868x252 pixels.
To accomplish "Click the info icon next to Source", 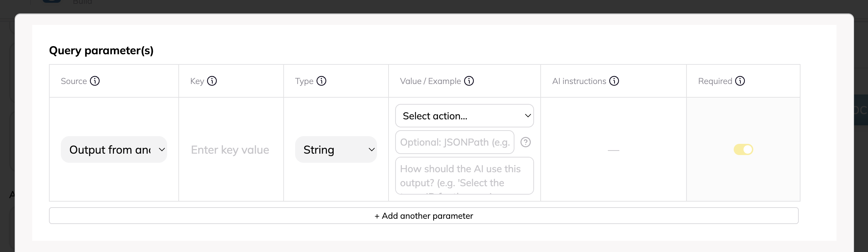I will click(x=95, y=81).
